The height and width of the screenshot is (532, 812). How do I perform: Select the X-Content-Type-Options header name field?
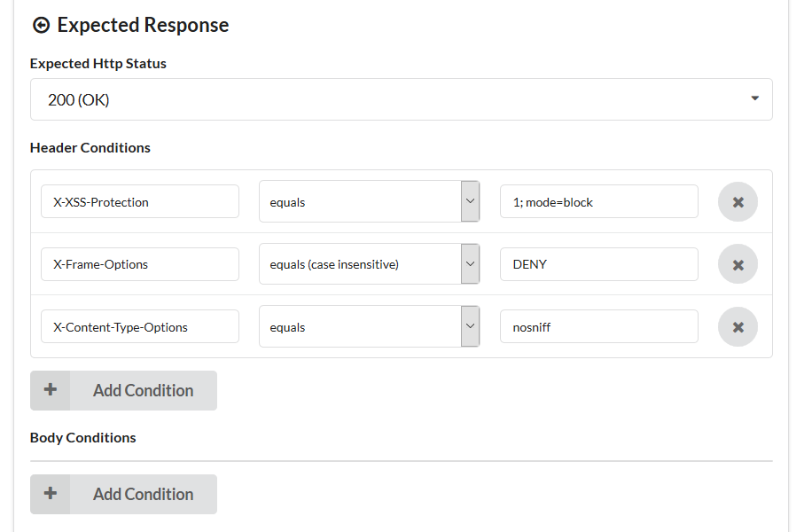(140, 327)
